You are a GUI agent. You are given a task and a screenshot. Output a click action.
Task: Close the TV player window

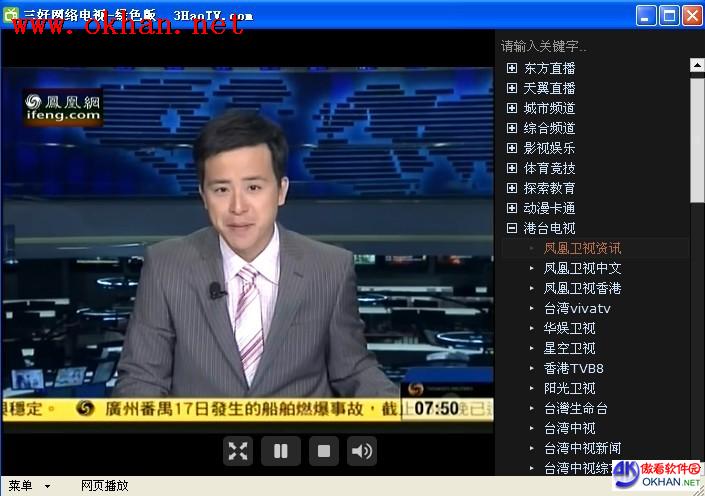(x=692, y=16)
